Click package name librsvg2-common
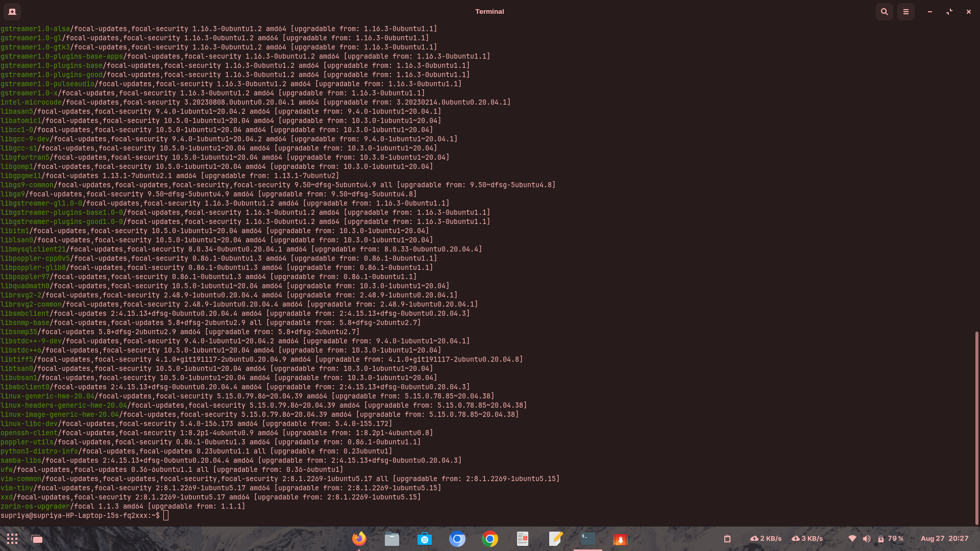 [x=31, y=305]
